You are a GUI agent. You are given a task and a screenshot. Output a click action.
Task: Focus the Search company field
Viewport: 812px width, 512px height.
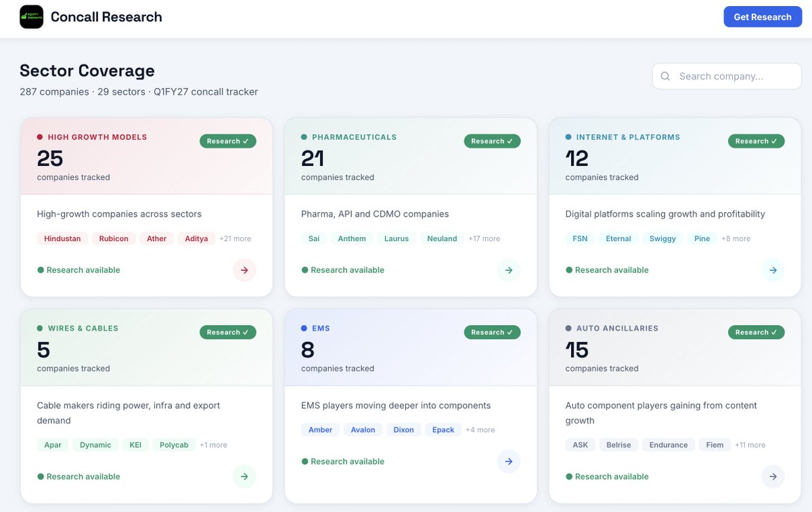pyautogui.click(x=727, y=77)
